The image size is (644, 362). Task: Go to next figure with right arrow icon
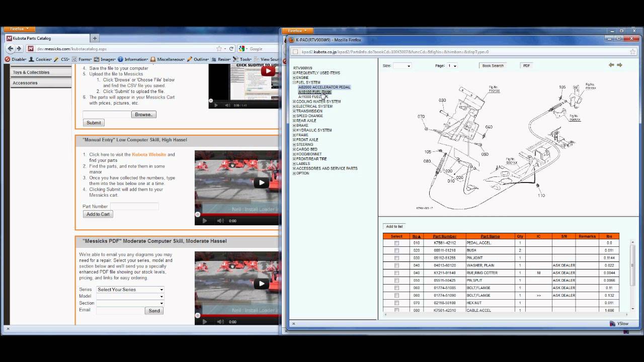(619, 65)
